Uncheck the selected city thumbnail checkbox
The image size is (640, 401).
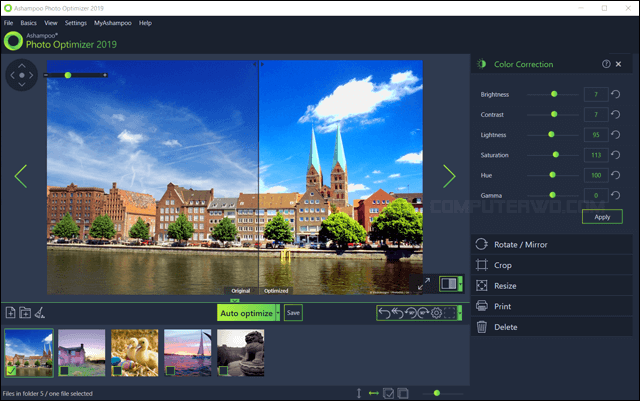point(11,371)
